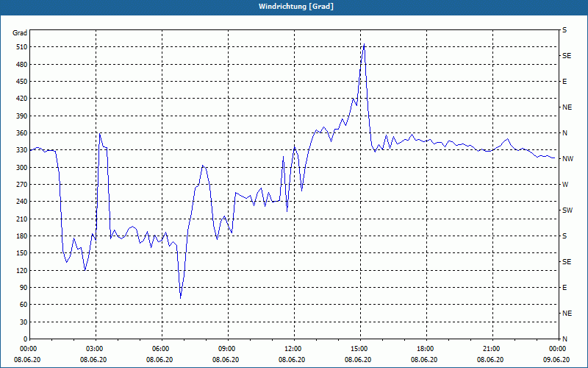Click the "510" y-axis value

22,47
